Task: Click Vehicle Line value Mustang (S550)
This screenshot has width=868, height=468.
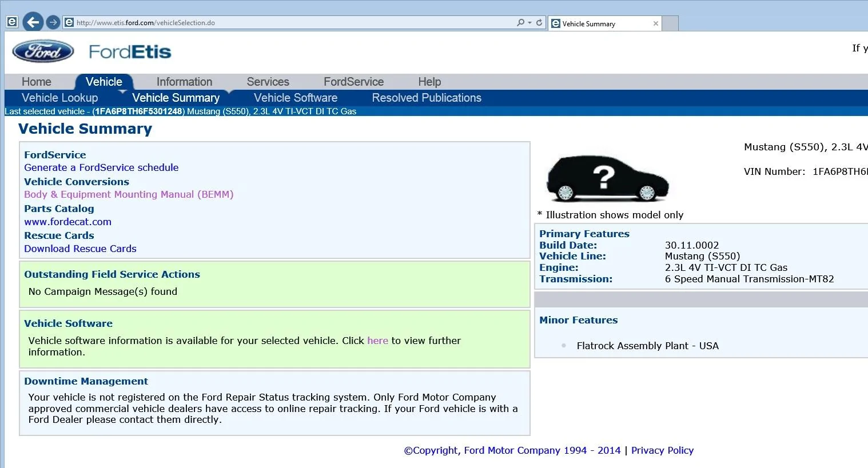Action: [x=702, y=256]
